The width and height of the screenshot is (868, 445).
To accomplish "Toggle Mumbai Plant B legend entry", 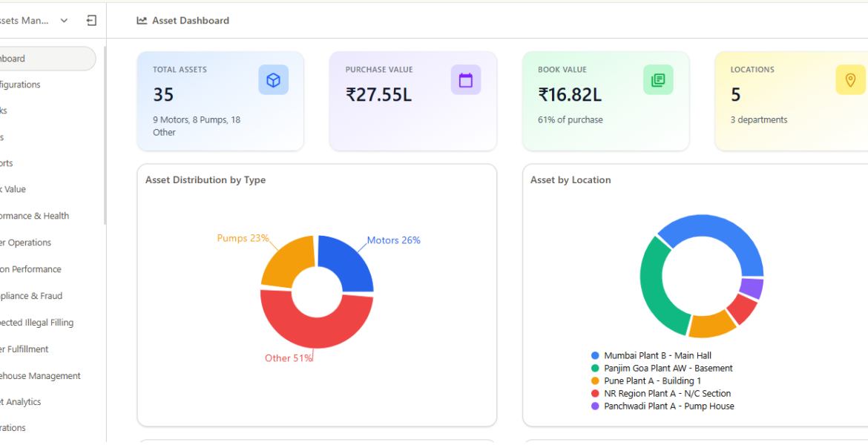I will [657, 356].
